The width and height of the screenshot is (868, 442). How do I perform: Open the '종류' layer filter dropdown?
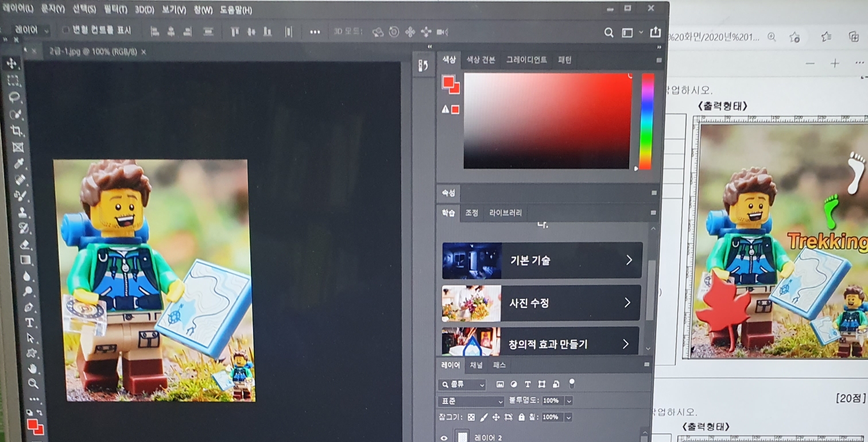coord(462,385)
